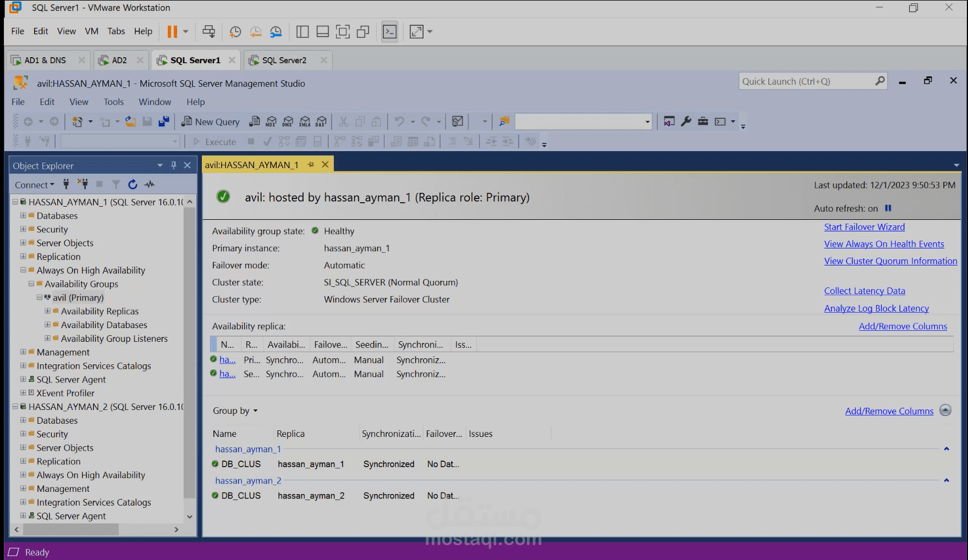Click the Open File icon in SSMS toolbar
The width and height of the screenshot is (968, 560).
[130, 122]
